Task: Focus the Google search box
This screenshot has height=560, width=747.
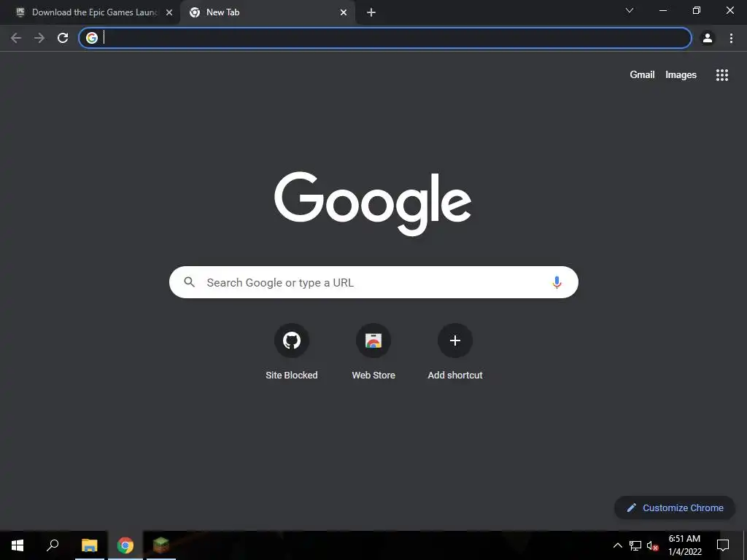Action: coord(373,282)
